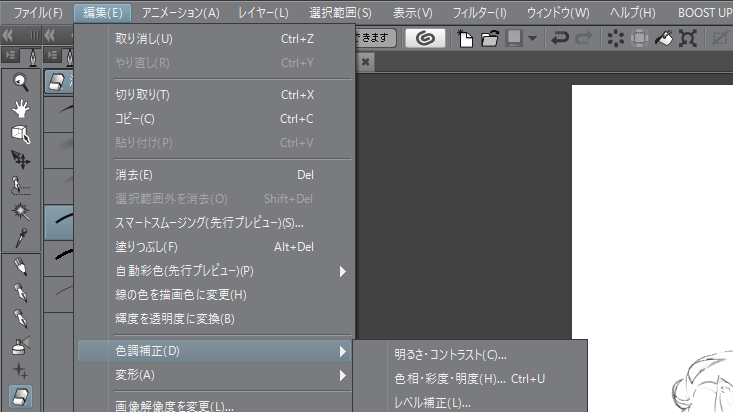Select the Hand move tool
This screenshot has height=412, width=733.
[21, 107]
